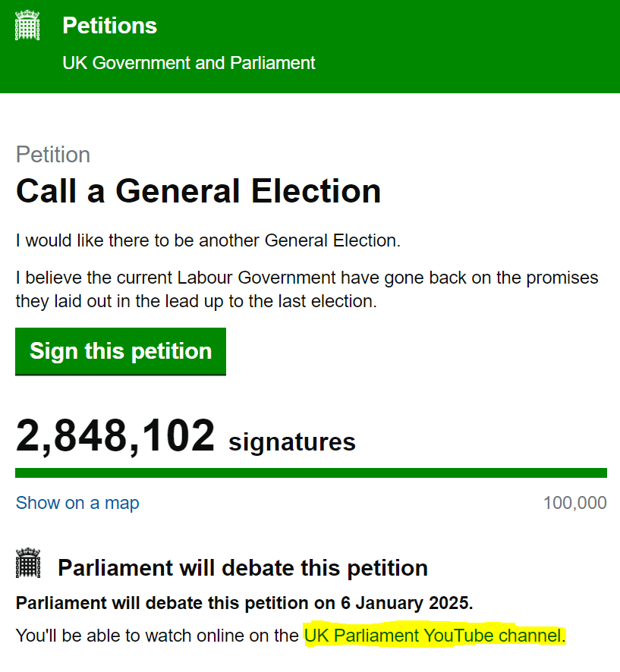Screen dimensions: 620x672
Task: Click the 2,848,102 signature count
Action: click(x=115, y=436)
